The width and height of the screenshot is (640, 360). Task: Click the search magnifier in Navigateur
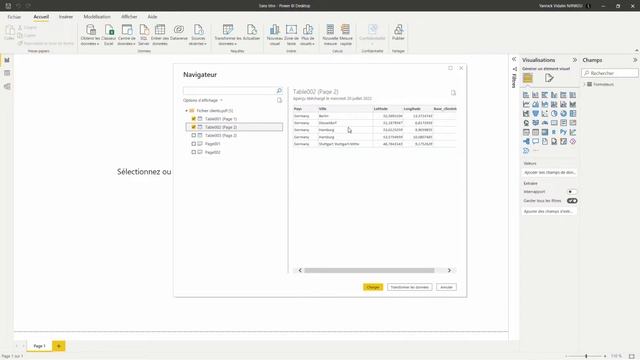(x=279, y=91)
